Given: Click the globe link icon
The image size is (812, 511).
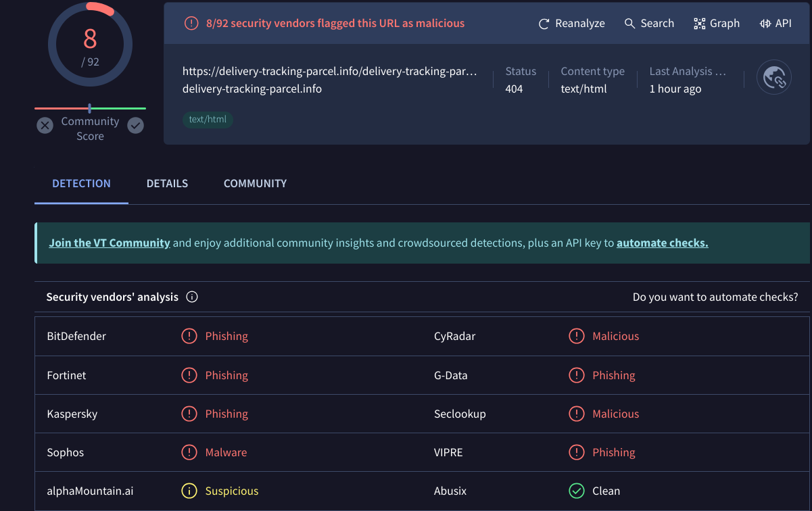Looking at the screenshot, I should point(773,78).
